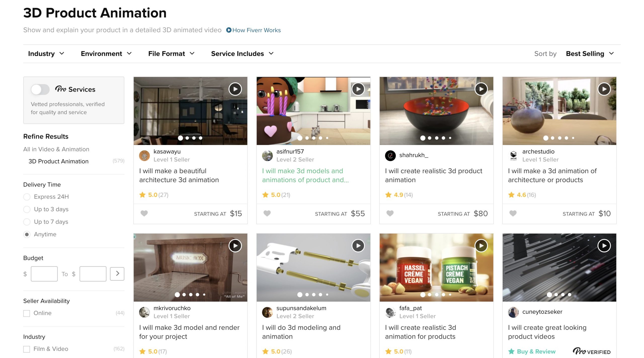Open 'I will make 3d model and render' gig
The height and width of the screenshot is (358, 644).
189,332
